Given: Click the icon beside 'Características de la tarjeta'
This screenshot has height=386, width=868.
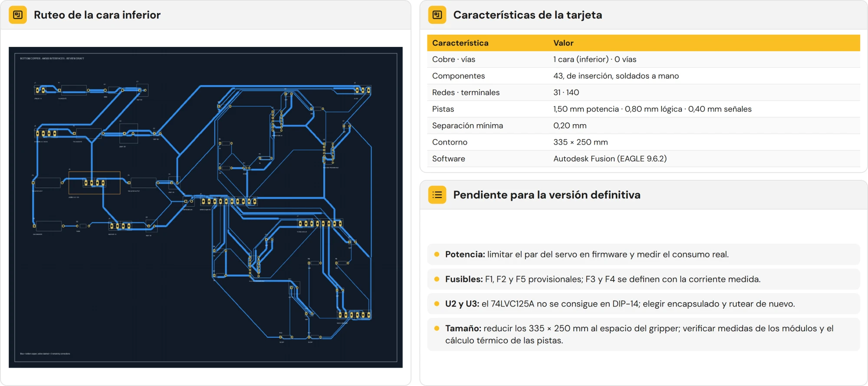Looking at the screenshot, I should click(x=437, y=15).
